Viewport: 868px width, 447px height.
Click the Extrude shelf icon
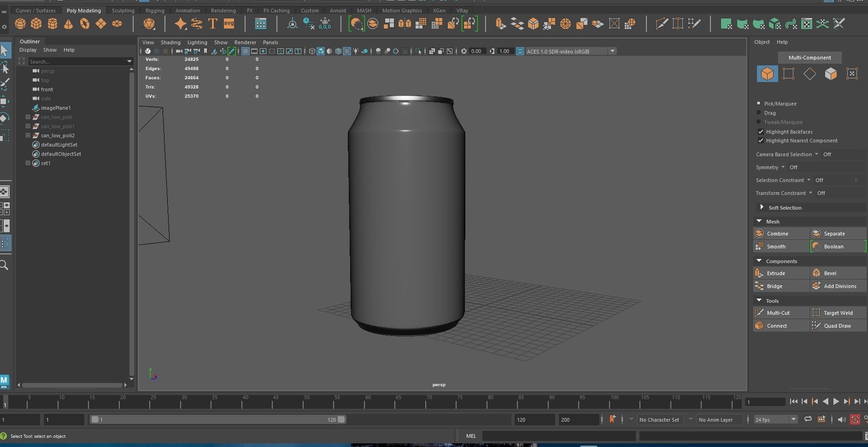500,24
